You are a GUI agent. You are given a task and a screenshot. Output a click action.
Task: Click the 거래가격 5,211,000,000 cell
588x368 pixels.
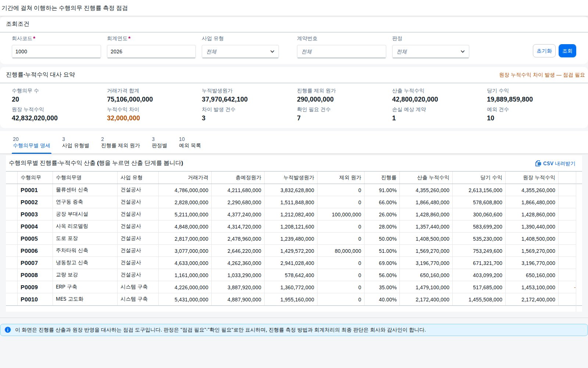click(x=185, y=215)
